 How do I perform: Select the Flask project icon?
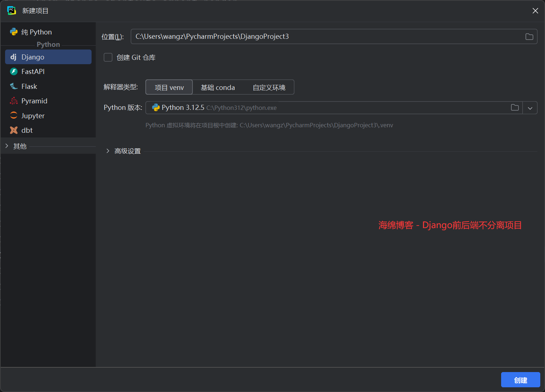point(14,86)
